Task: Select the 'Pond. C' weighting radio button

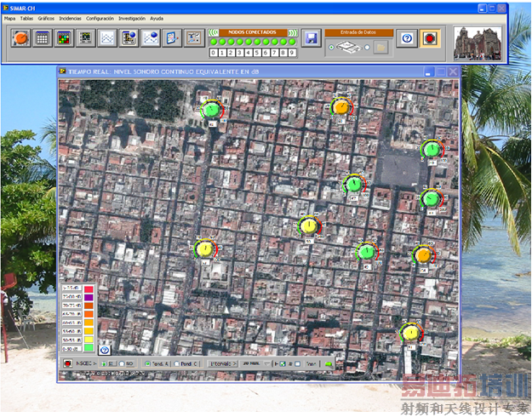Action: click(177, 363)
